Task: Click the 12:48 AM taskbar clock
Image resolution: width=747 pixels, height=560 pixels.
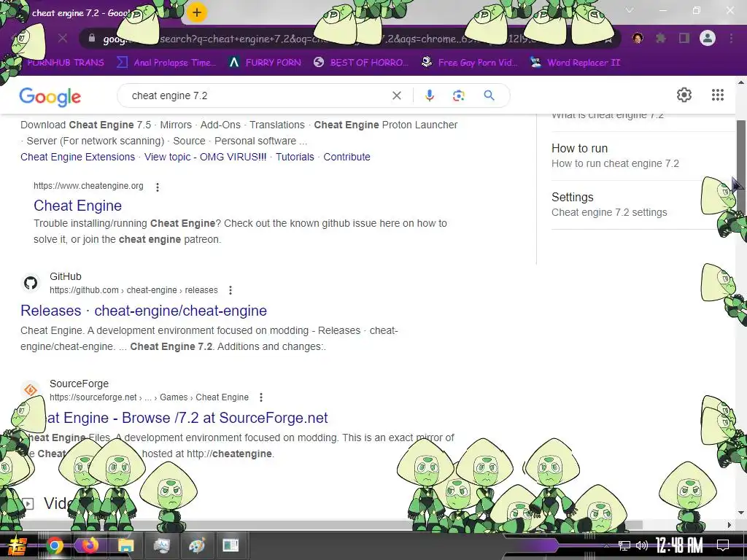Action: click(x=679, y=545)
